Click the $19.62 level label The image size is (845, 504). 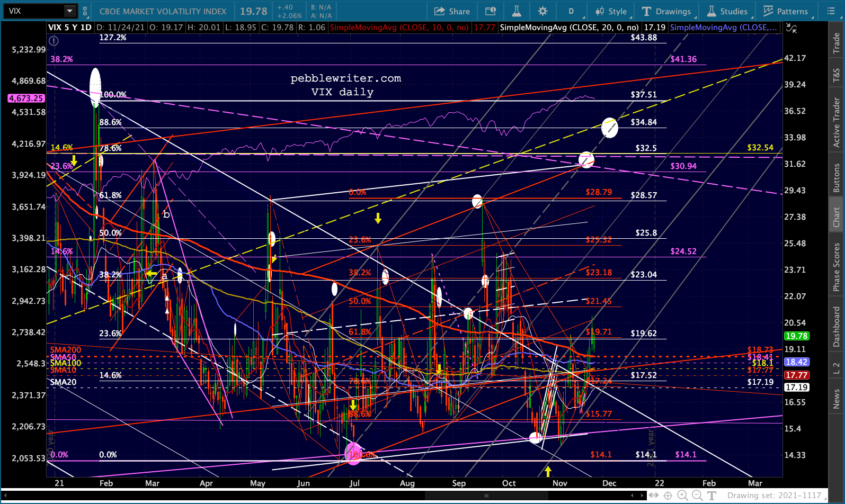pyautogui.click(x=644, y=334)
